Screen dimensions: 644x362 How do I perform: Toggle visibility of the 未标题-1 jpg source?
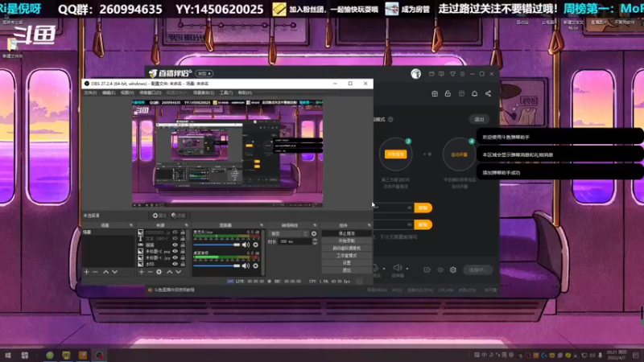(175, 257)
